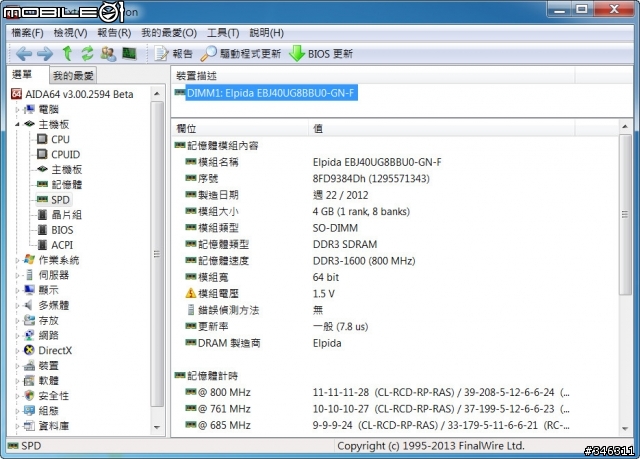
Task: Open the 報告(R) menu
Action: 114,33
